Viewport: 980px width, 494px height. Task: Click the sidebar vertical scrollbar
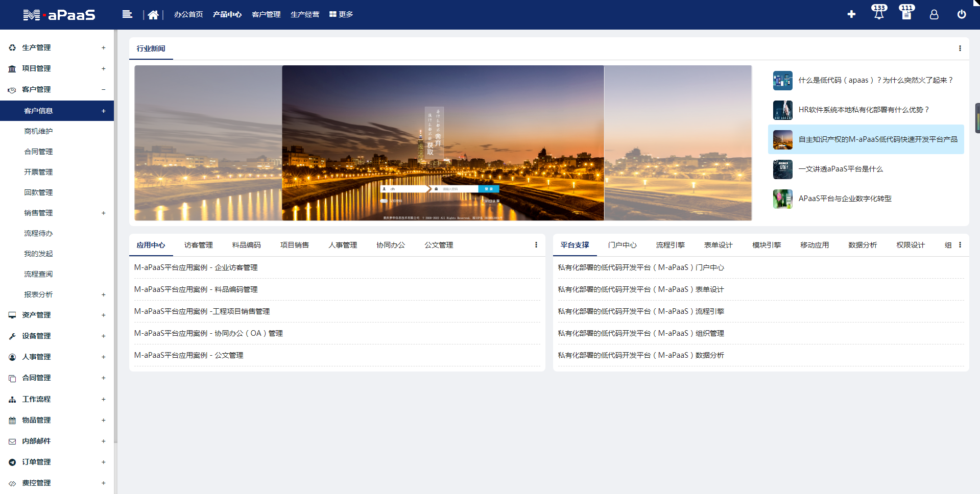tap(115, 236)
